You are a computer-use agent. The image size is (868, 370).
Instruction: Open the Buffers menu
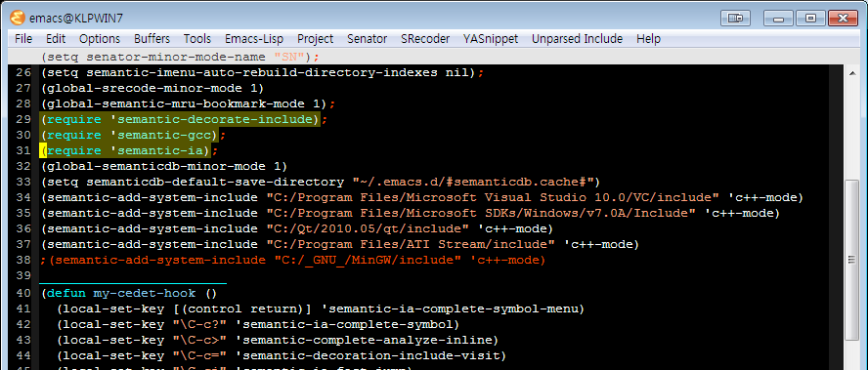(x=152, y=39)
